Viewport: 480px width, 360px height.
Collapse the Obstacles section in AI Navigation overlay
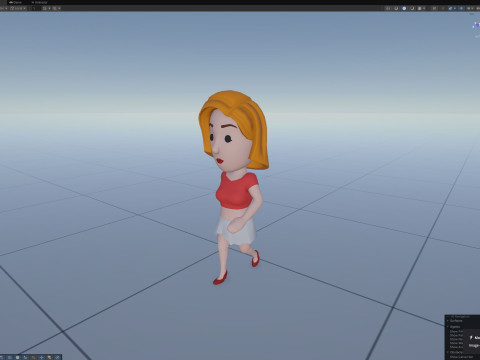coord(448,352)
